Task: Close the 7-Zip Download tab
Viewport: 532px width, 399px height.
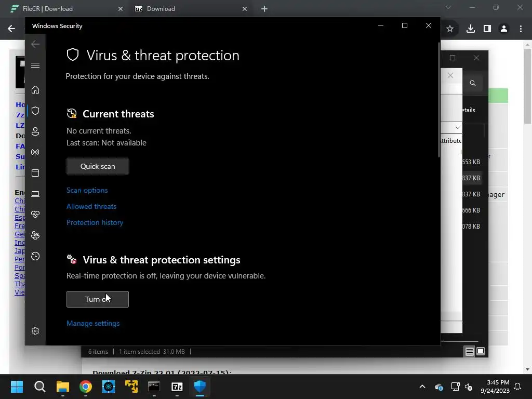Action: pyautogui.click(x=245, y=9)
